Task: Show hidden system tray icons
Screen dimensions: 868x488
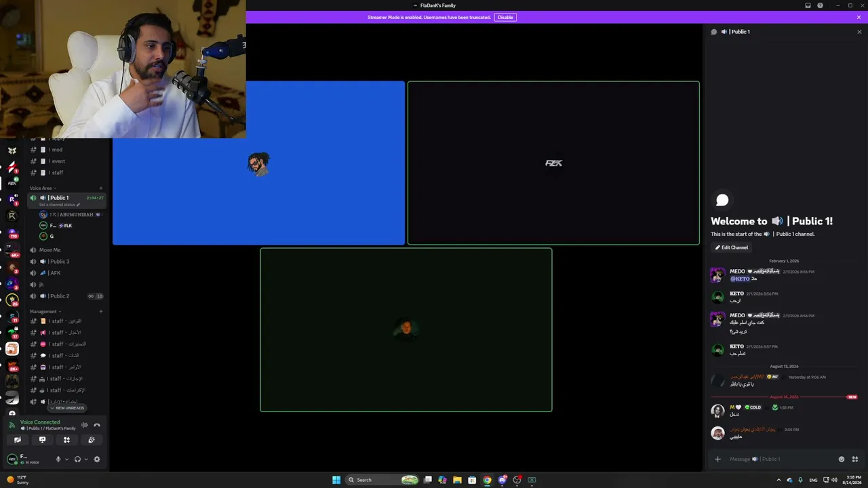Action: tap(778, 480)
